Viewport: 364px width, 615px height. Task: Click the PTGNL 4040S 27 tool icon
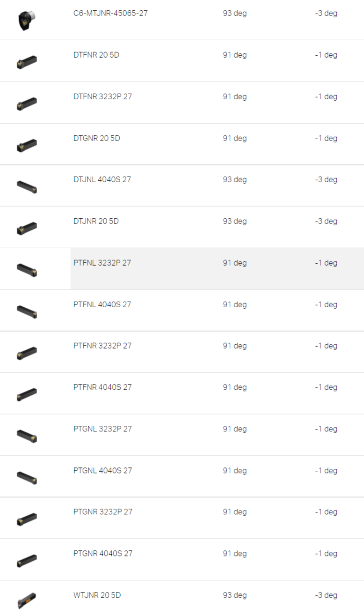tap(27, 477)
